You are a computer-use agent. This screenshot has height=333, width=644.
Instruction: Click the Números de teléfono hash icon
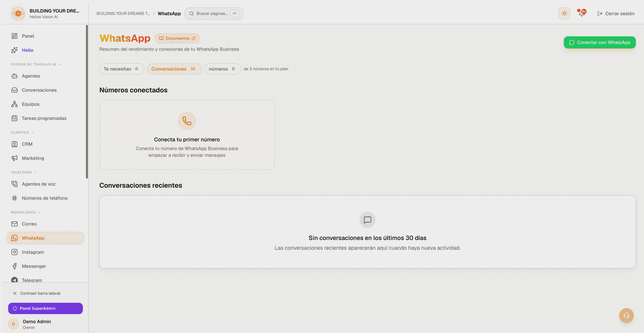[14, 198]
